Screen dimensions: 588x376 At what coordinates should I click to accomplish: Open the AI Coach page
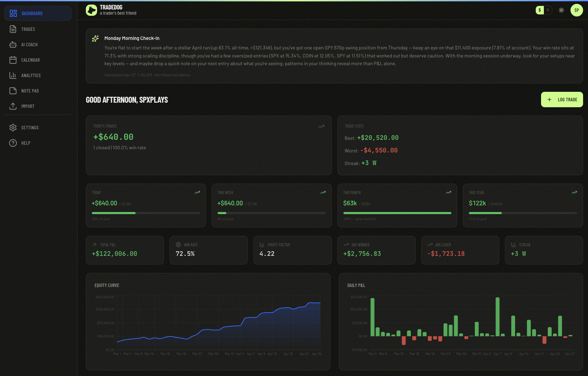(38, 45)
